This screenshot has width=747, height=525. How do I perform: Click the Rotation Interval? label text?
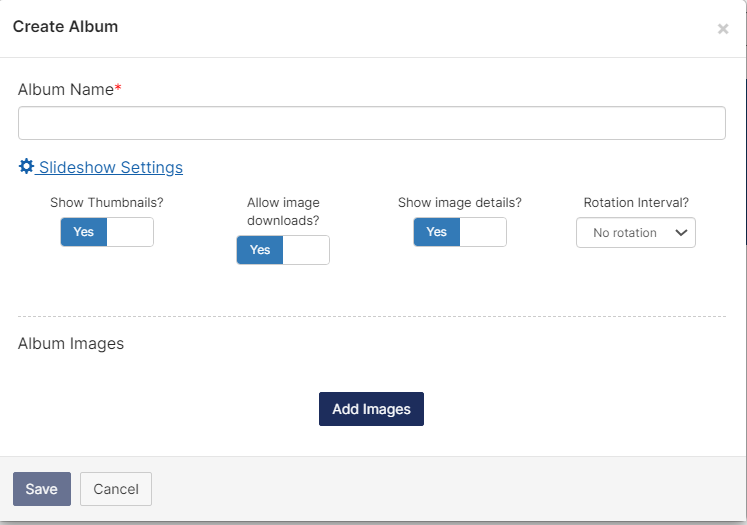[636, 203]
